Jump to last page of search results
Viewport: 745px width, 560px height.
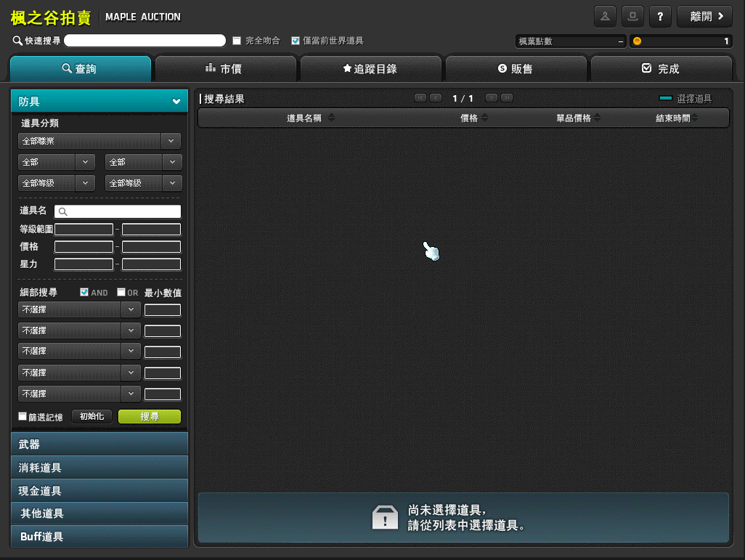tap(507, 98)
